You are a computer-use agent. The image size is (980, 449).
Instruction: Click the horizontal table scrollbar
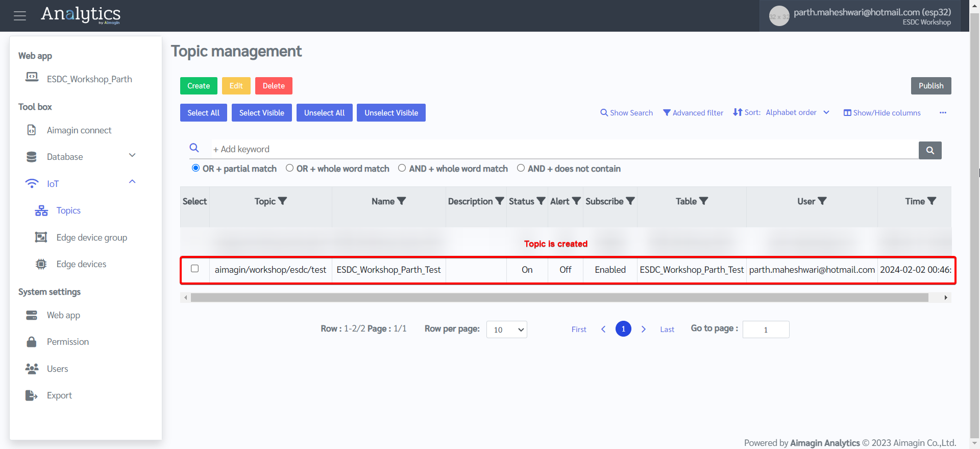tap(559, 297)
